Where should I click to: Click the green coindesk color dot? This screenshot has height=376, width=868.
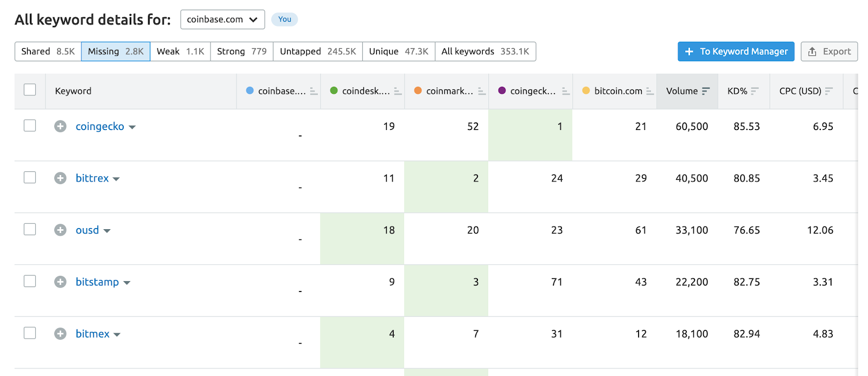334,90
